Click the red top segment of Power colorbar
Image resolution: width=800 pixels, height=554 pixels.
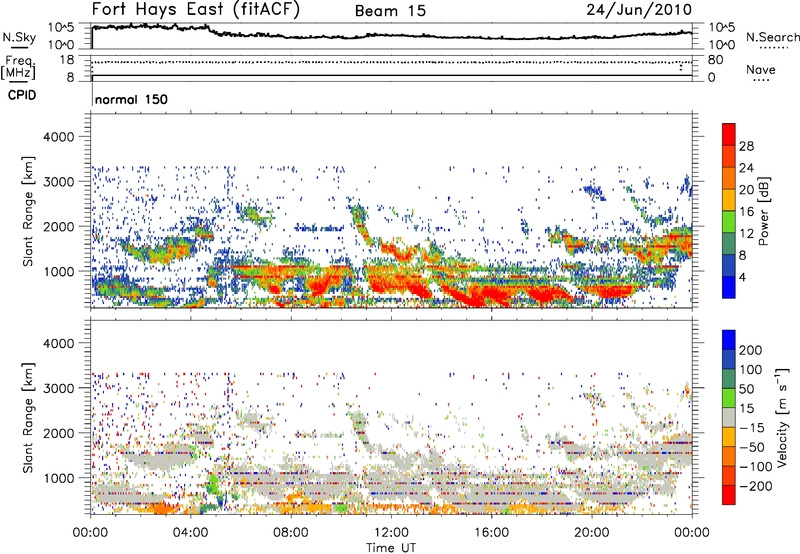point(729,134)
